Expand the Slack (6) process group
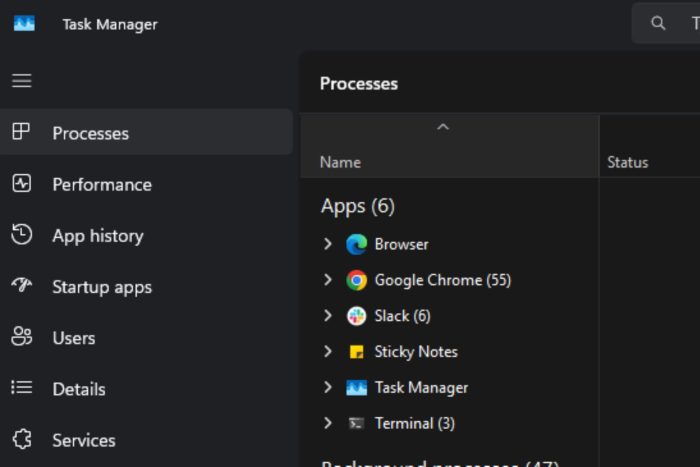Image resolution: width=700 pixels, height=467 pixels. coord(328,315)
